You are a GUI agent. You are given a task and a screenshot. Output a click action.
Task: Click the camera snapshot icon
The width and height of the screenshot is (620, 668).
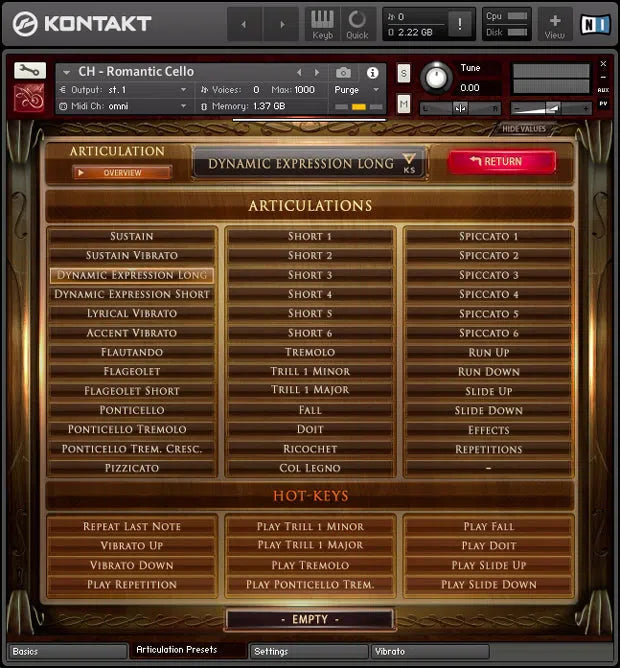pos(344,73)
